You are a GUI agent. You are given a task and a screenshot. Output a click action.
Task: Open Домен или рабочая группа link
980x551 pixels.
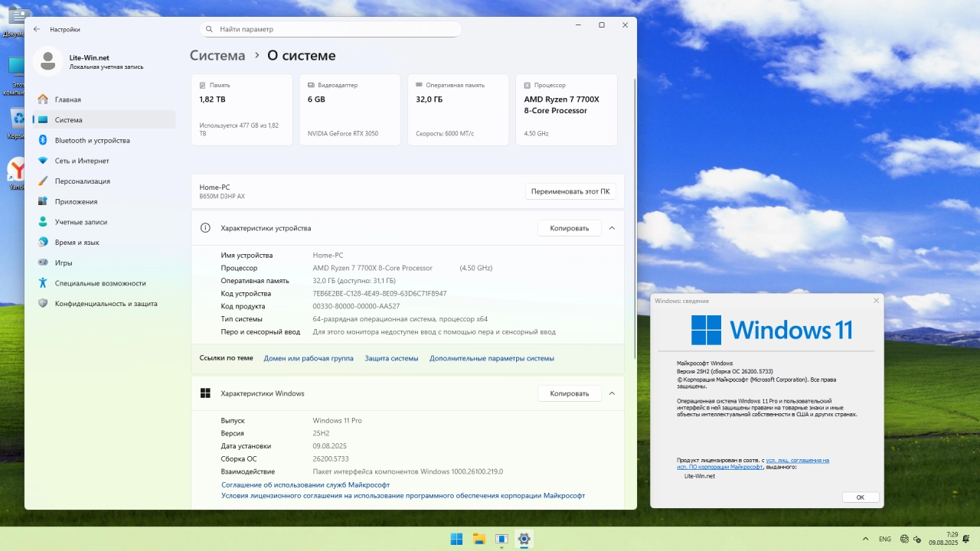(309, 358)
